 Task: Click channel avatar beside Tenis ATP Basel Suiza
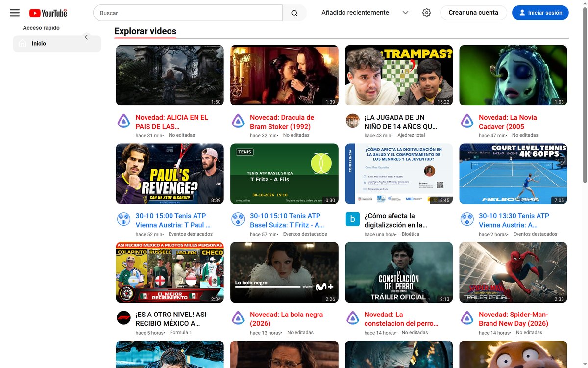238,219
